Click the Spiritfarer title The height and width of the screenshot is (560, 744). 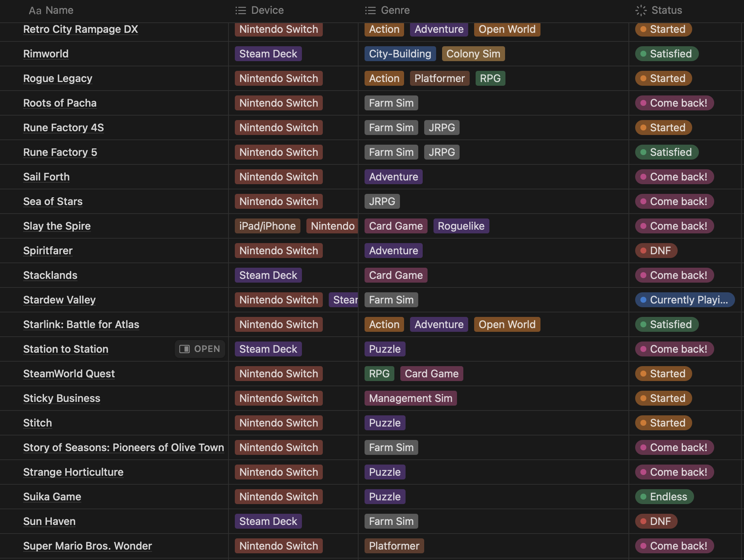point(48,251)
